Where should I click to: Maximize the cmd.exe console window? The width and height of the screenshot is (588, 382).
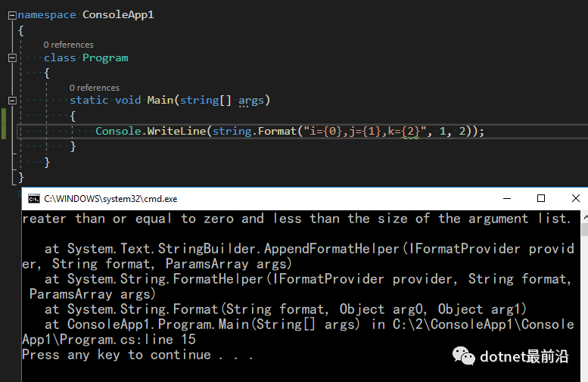[541, 199]
